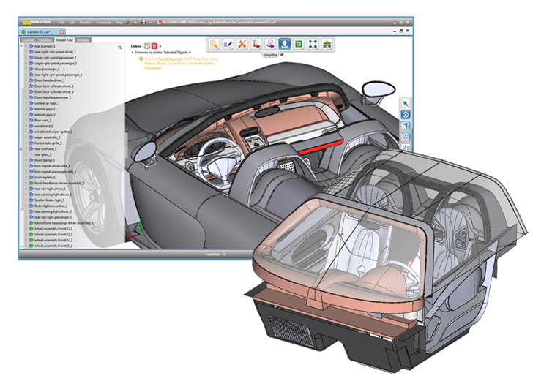Open the wrench and screwdriver repair tool

242,44
